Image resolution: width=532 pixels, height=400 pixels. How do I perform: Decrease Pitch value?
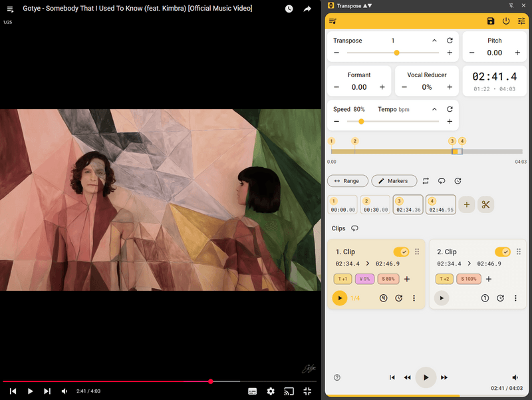click(x=471, y=53)
